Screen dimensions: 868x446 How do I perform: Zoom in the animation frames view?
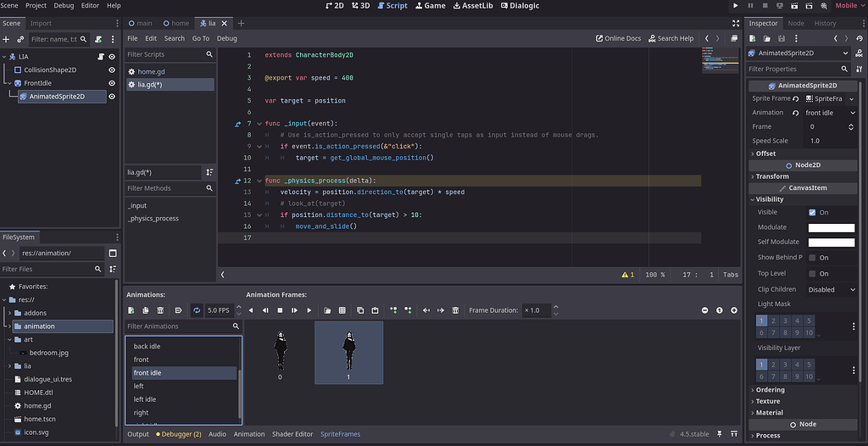tap(734, 310)
